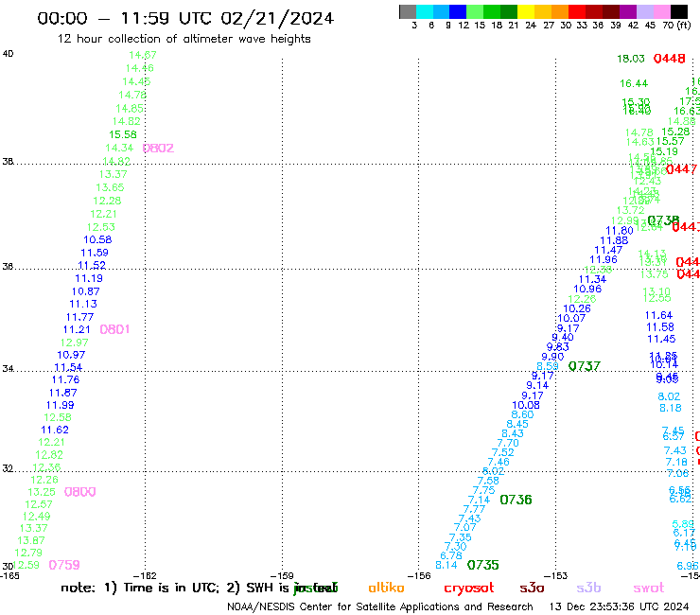Click the wave height value 7.14
The height and width of the screenshot is (615, 700).
click(x=479, y=500)
